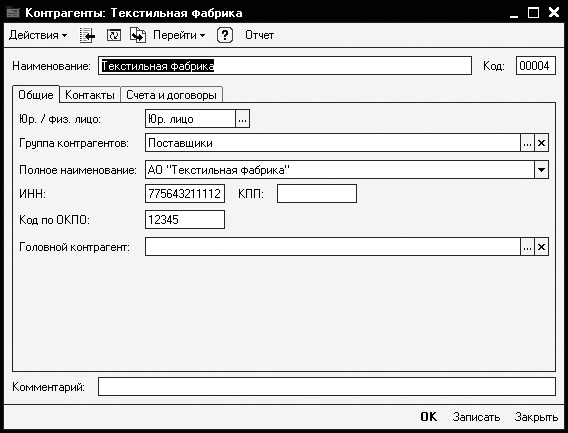The height and width of the screenshot is (433, 568).
Task: Open the Перейти dropdown menu
Action: tap(179, 35)
